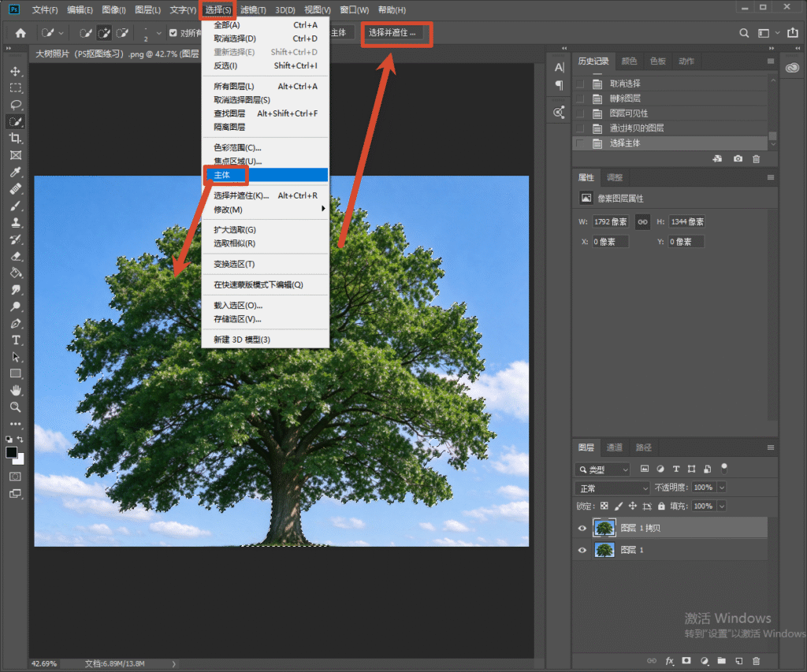Open the Layers panel flyout menu
This screenshot has height=672, width=807.
tap(771, 447)
